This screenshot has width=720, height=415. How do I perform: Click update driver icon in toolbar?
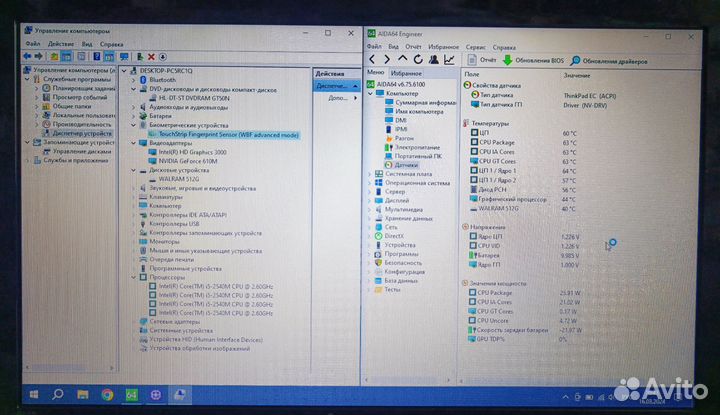tap(140, 57)
